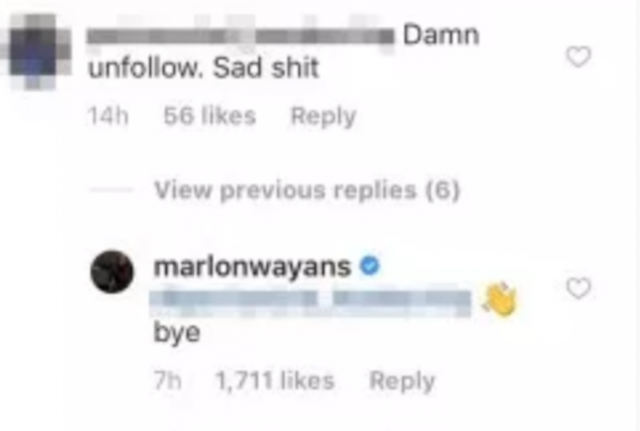Click the word 'Damn' in the top comment
This screenshot has width=640, height=431.
coord(441,35)
